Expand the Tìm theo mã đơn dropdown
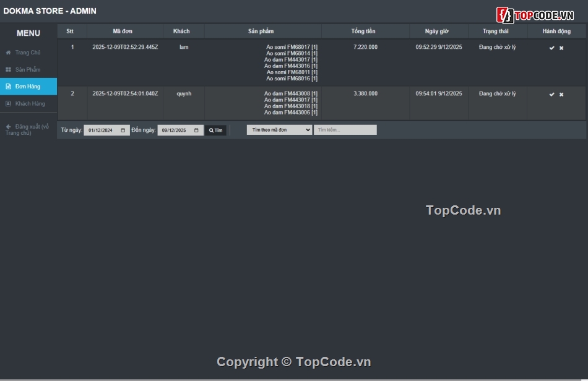 point(279,130)
